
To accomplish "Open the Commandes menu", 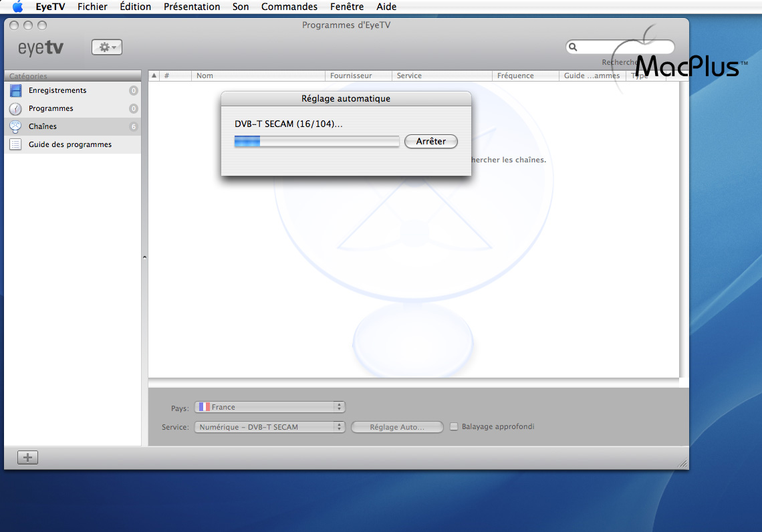I will 289,7.
